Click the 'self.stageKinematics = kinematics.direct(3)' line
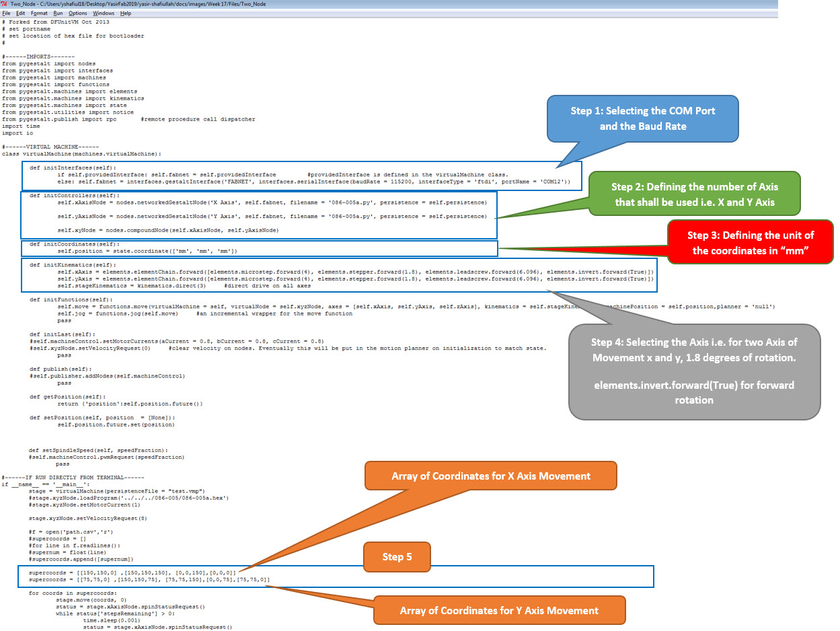The width and height of the screenshot is (840, 631). [184, 285]
